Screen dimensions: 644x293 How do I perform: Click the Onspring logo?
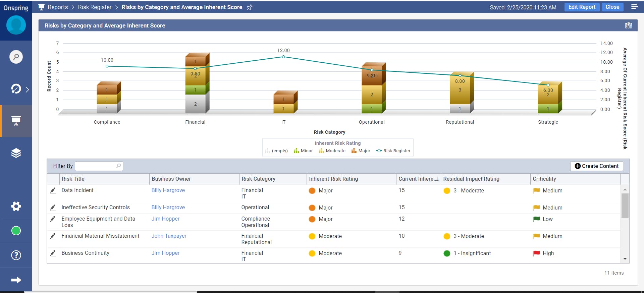click(x=16, y=8)
